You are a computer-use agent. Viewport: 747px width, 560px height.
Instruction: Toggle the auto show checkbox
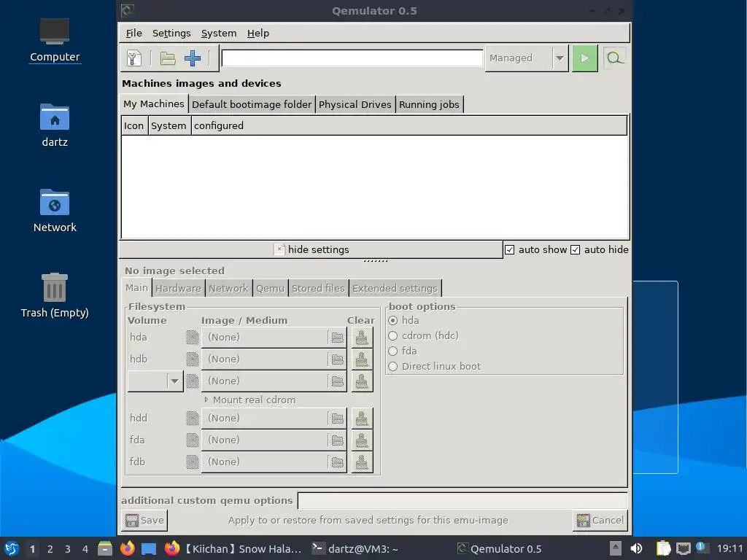pyautogui.click(x=509, y=250)
